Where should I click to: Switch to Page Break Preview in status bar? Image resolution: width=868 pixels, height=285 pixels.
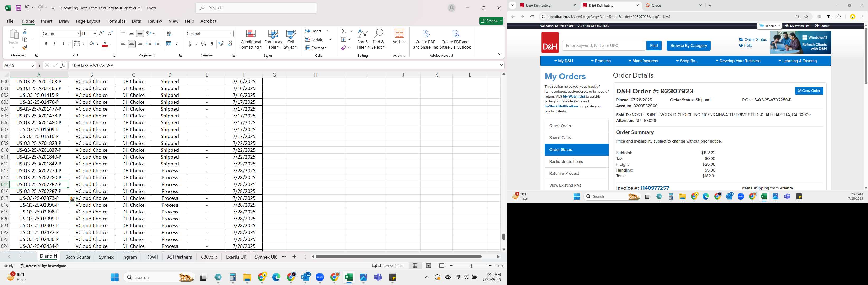tap(441, 266)
